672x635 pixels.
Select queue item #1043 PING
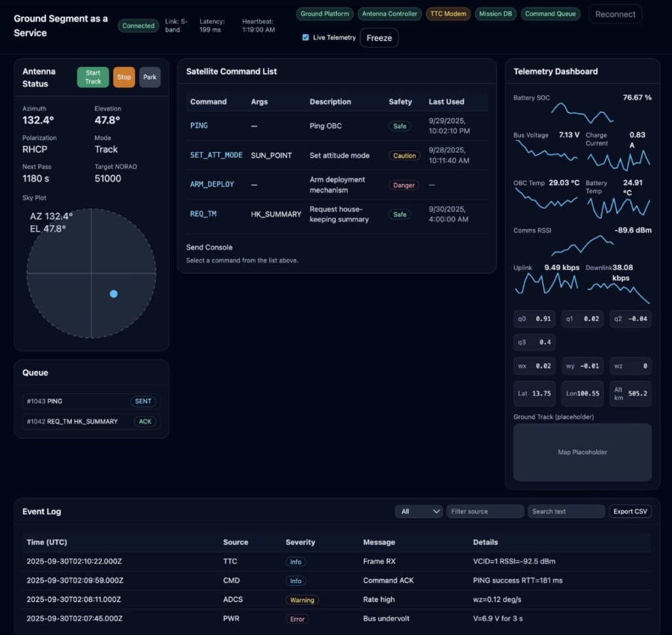[91, 401]
